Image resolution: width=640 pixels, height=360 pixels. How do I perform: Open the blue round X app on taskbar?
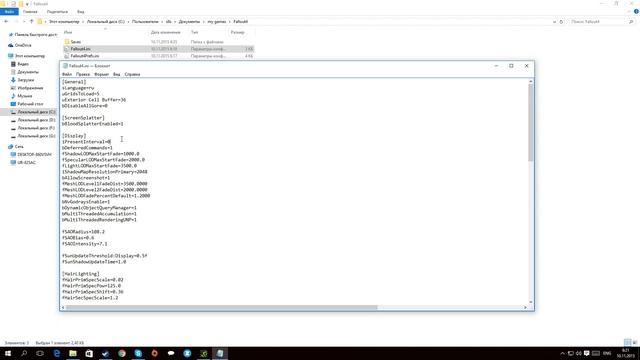click(x=187, y=353)
